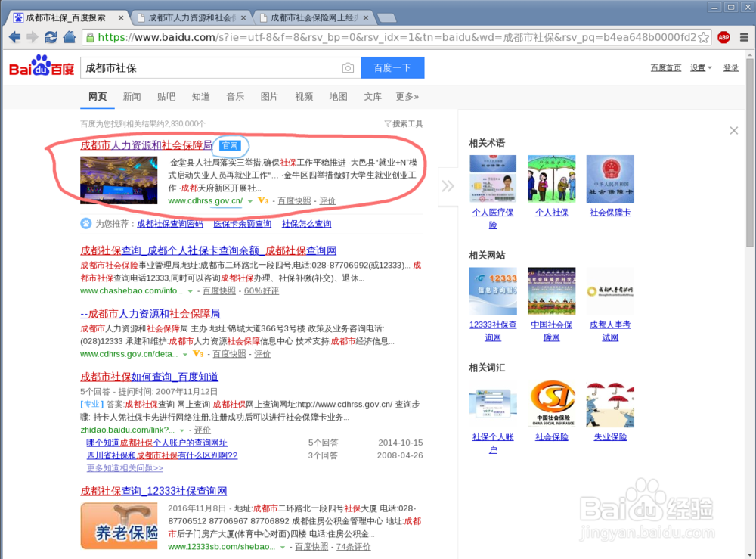This screenshot has height=559, width=756.
Task: Click the 12333社保查询网 site thumbnail
Action: [493, 291]
